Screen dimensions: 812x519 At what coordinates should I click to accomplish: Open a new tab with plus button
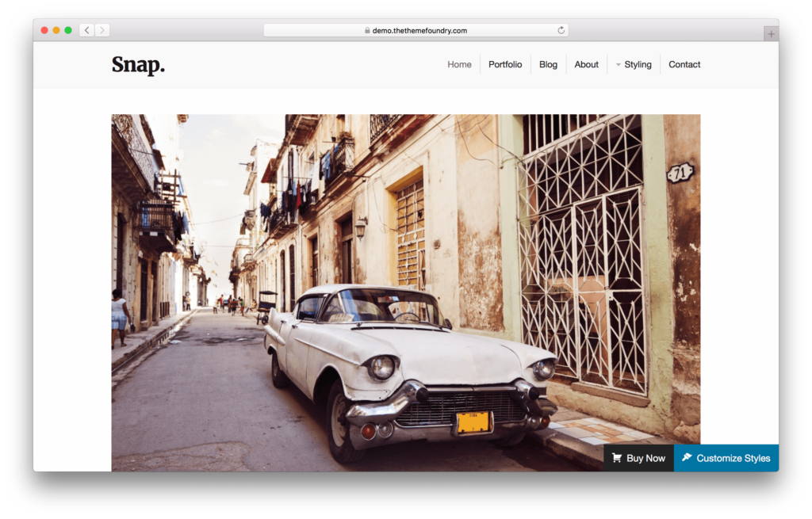tap(771, 33)
